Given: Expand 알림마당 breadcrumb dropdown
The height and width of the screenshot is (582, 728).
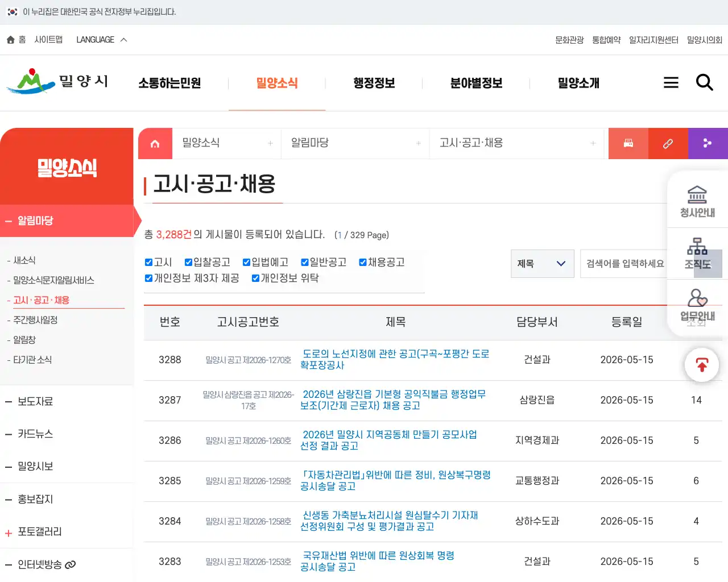Looking at the screenshot, I should pos(355,143).
